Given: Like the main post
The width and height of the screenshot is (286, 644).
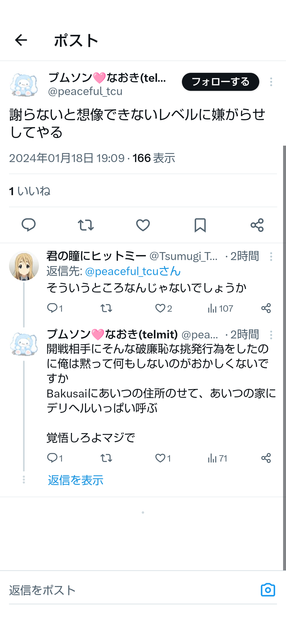Looking at the screenshot, I should tap(143, 225).
